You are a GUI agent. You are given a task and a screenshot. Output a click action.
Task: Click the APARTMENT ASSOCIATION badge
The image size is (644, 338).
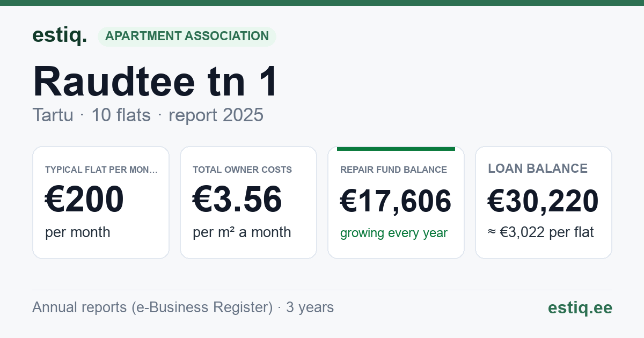(x=187, y=36)
